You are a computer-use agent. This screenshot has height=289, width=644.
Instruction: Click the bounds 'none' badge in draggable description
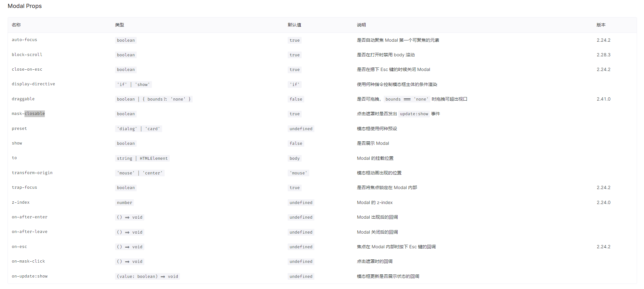click(x=408, y=99)
